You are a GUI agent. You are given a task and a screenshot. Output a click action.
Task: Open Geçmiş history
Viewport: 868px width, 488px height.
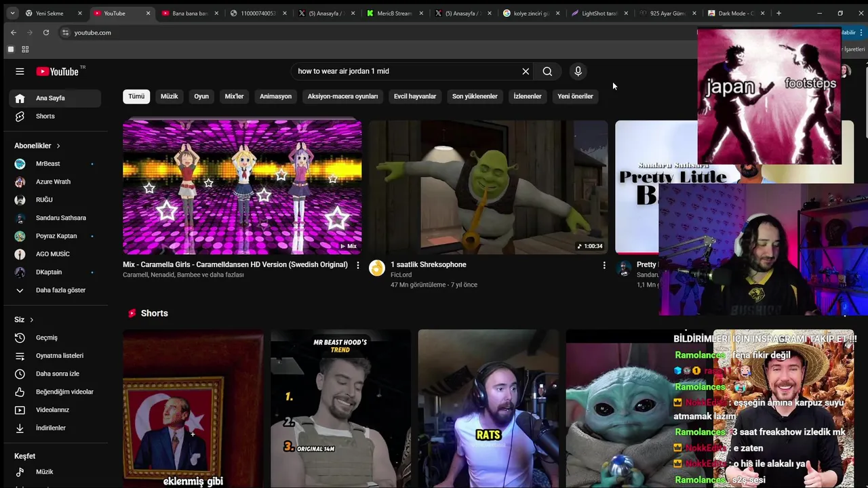(x=55, y=338)
